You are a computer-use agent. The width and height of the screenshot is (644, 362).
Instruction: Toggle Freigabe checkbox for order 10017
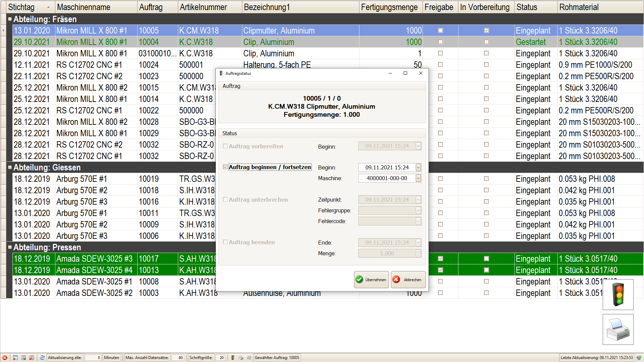tap(440, 259)
